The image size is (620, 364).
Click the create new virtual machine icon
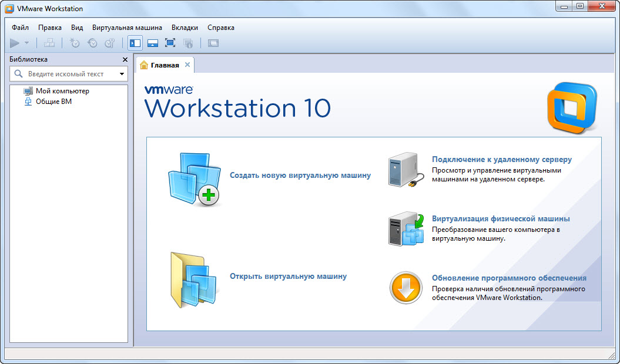tap(194, 179)
